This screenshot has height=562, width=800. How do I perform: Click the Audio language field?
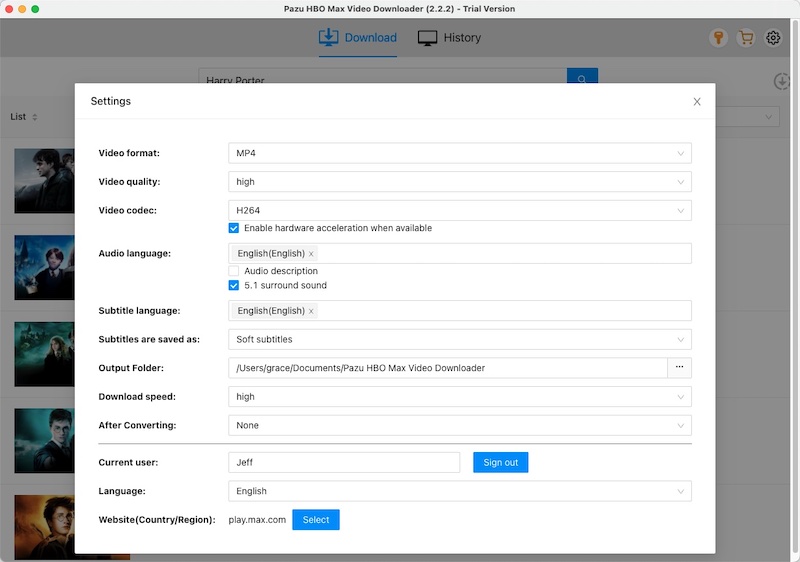pyautogui.click(x=460, y=253)
